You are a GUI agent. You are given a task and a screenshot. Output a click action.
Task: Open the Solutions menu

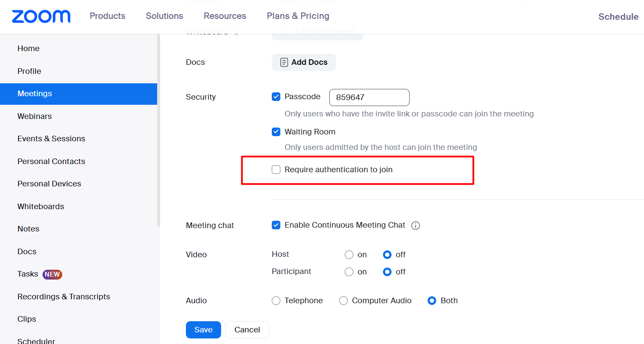point(164,16)
